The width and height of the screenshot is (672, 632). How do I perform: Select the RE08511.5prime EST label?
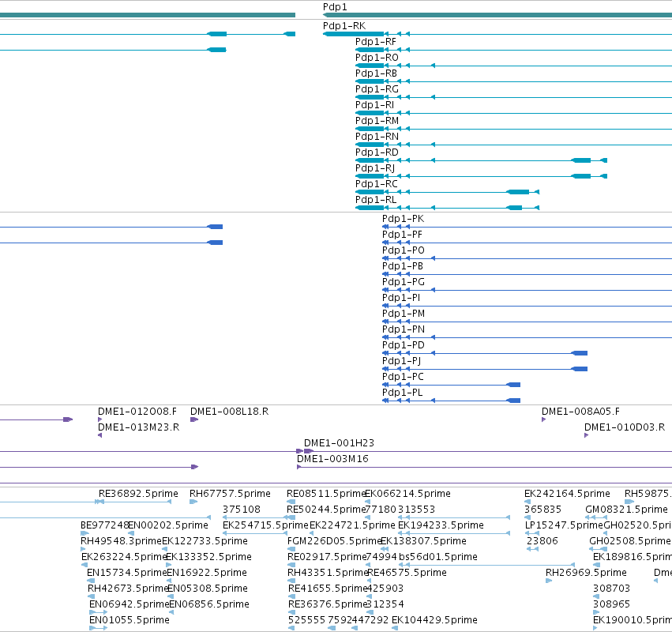point(325,494)
